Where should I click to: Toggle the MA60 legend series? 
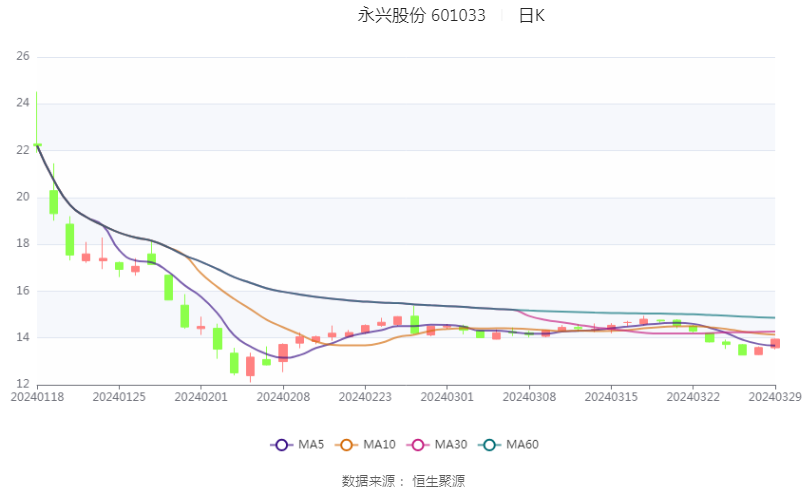(x=508, y=445)
